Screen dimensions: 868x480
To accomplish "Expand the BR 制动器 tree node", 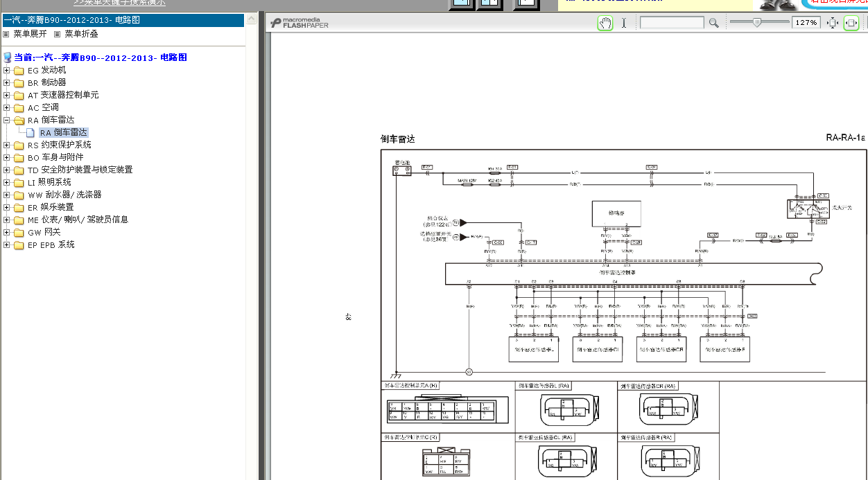I will click(x=7, y=82).
